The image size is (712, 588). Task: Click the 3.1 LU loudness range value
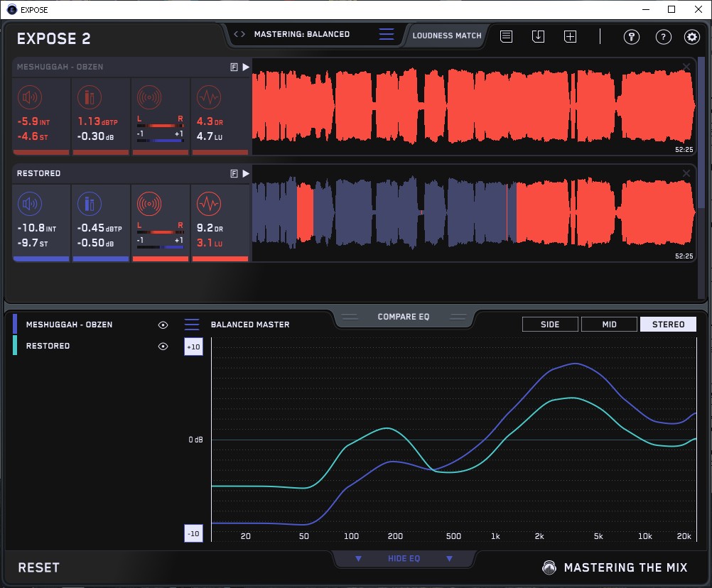click(210, 243)
